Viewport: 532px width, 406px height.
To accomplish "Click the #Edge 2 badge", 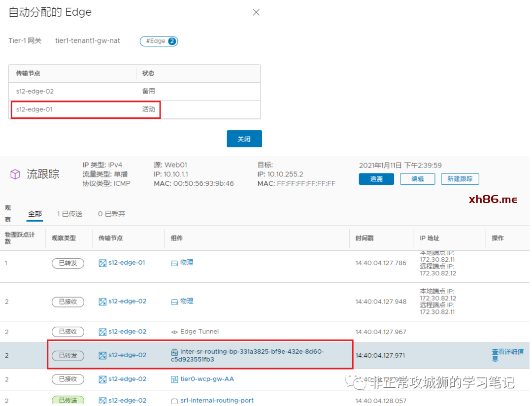I will click(159, 41).
